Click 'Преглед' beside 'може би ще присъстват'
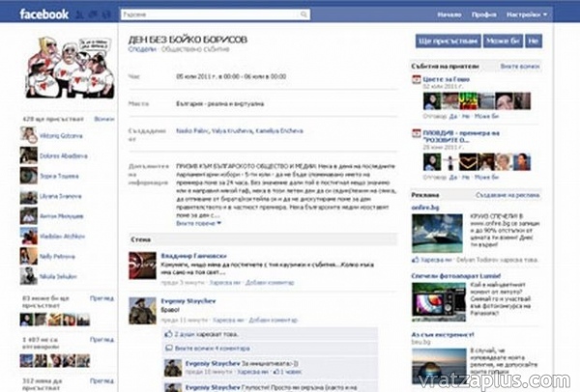Image resolution: width=580 pixels, height=392 pixels. tap(101, 298)
